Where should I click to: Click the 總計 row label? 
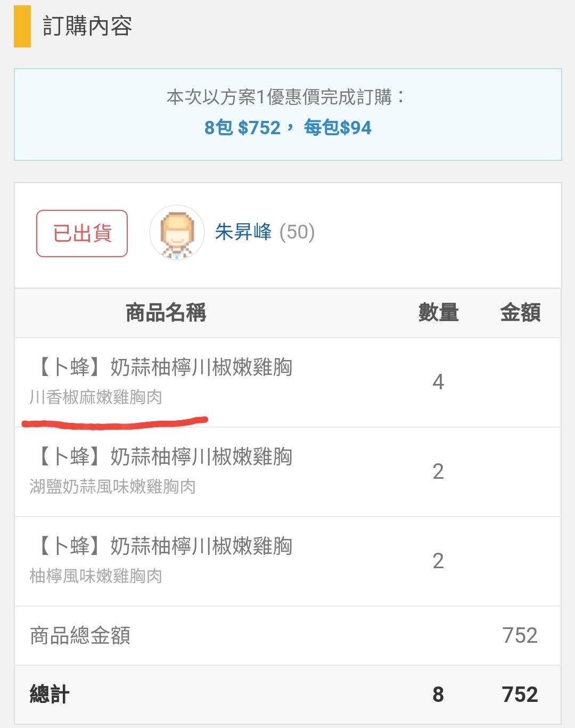[x=50, y=694]
